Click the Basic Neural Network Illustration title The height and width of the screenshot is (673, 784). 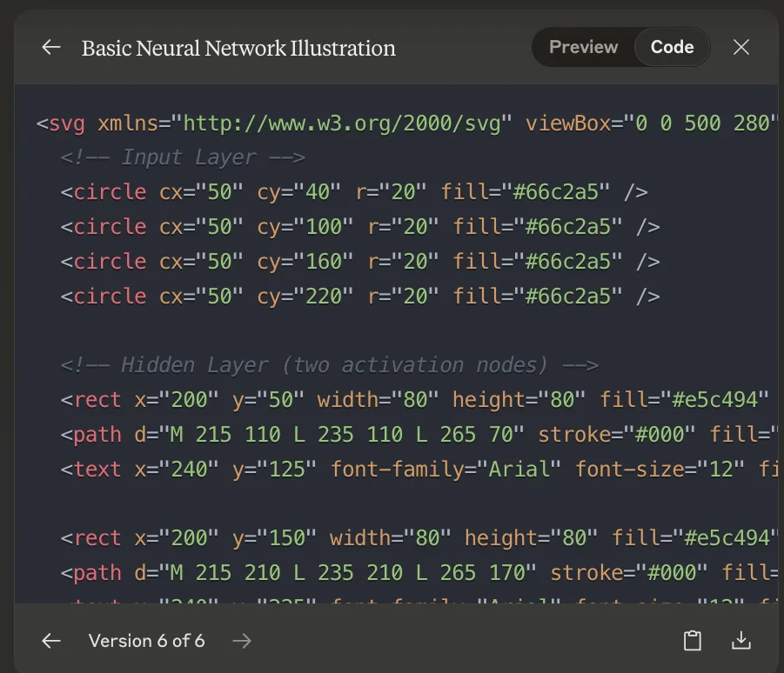tap(238, 48)
